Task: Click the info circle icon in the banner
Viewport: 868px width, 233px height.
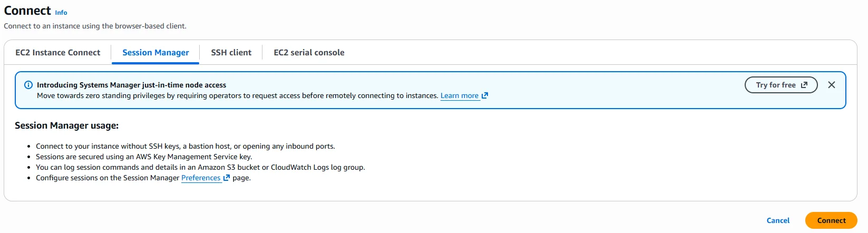Action: [28, 85]
